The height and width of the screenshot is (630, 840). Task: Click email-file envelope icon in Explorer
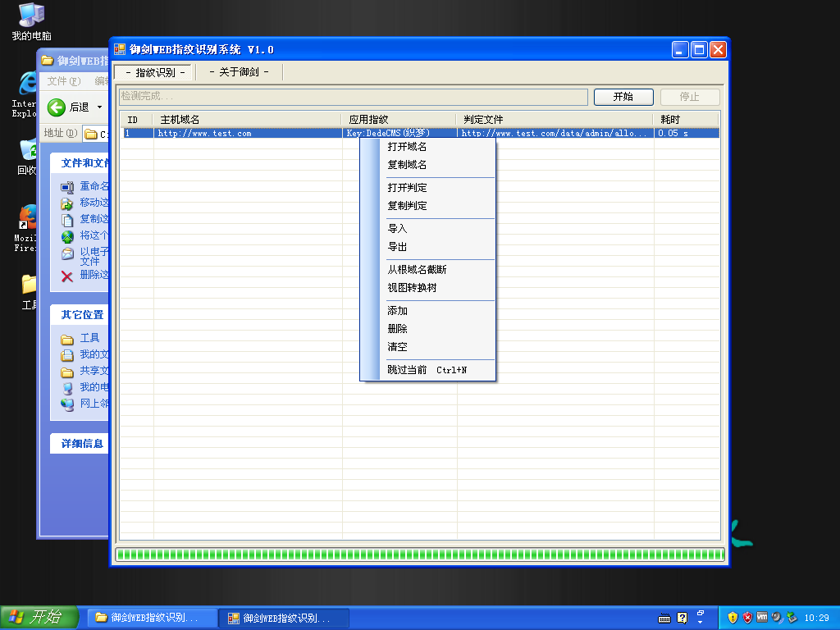point(67,253)
